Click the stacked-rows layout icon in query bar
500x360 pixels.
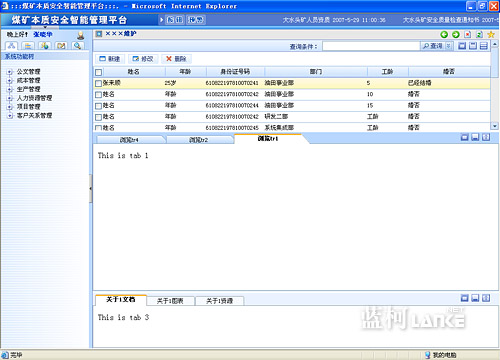pyautogui.click(x=484, y=46)
